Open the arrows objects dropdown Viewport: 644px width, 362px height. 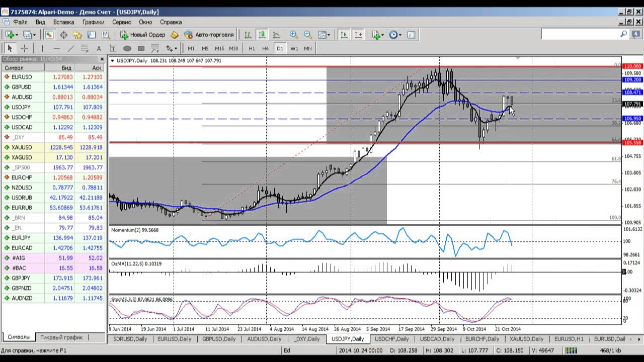click(172, 48)
